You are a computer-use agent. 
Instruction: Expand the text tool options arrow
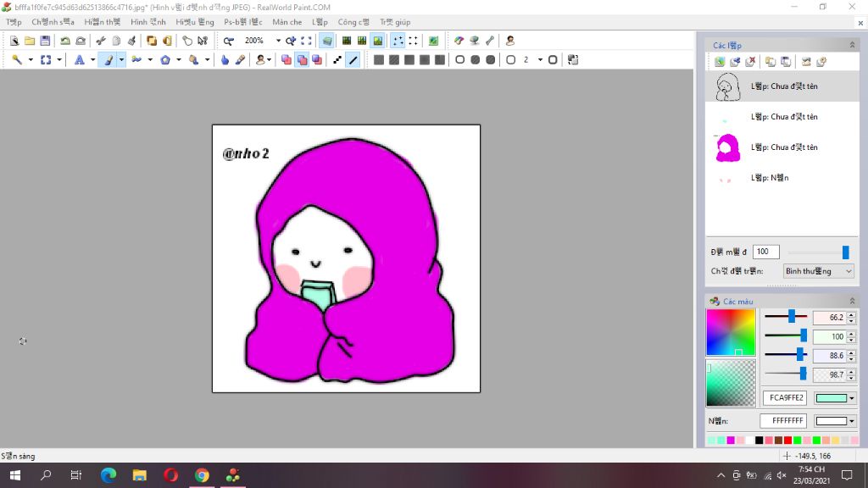(x=92, y=60)
